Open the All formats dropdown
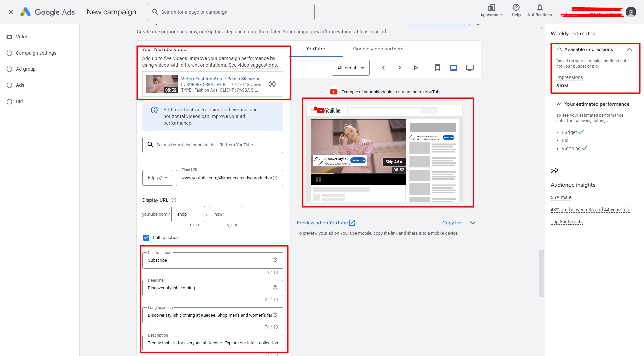The width and height of the screenshot is (644, 356). pyautogui.click(x=350, y=68)
